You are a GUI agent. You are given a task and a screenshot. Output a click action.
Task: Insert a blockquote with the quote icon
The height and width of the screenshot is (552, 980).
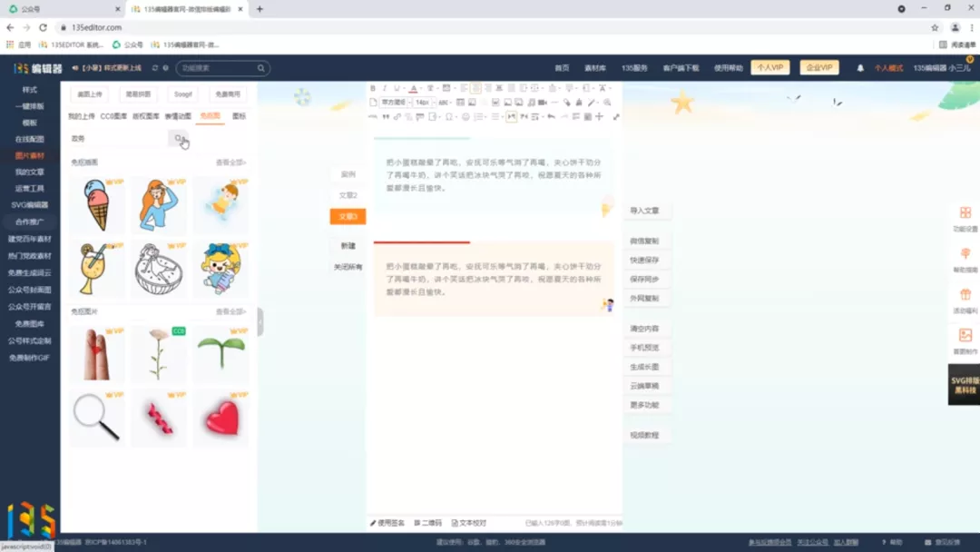coord(386,117)
